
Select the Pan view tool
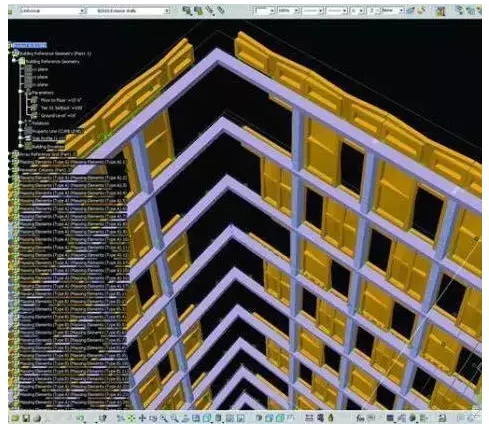pyautogui.click(x=142, y=418)
